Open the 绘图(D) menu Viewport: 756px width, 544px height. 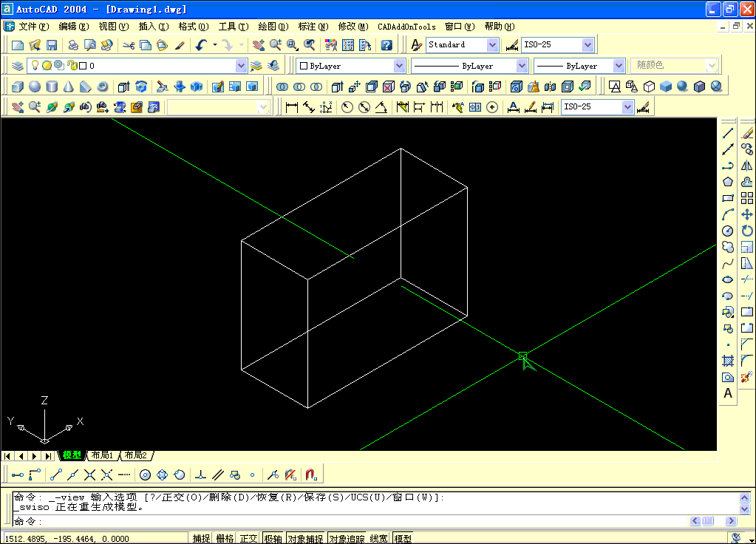tap(273, 27)
